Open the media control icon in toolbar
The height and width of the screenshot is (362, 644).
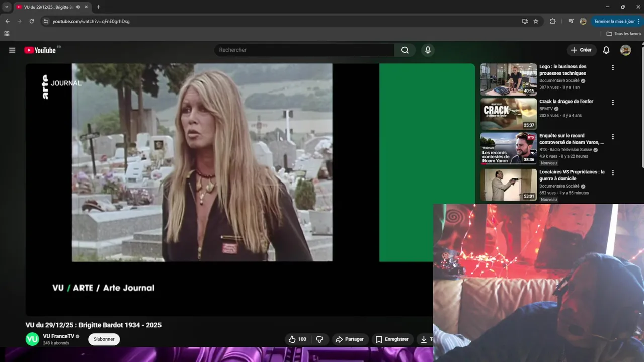571,21
